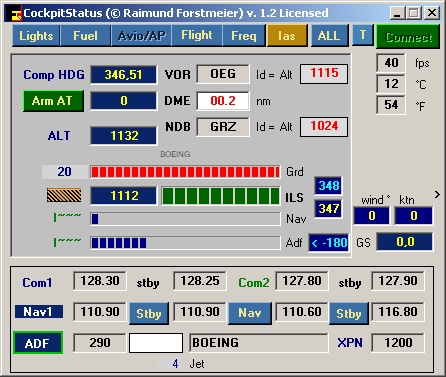Click the engine count 4 Jet text
The height and width of the screenshot is (377, 446).
(x=188, y=364)
